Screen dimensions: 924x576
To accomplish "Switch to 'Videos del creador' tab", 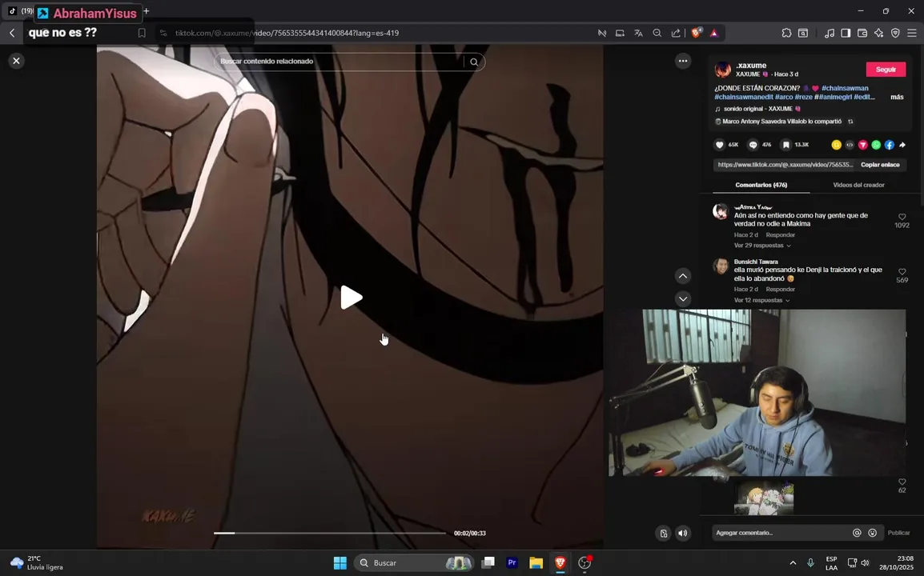I will [858, 185].
